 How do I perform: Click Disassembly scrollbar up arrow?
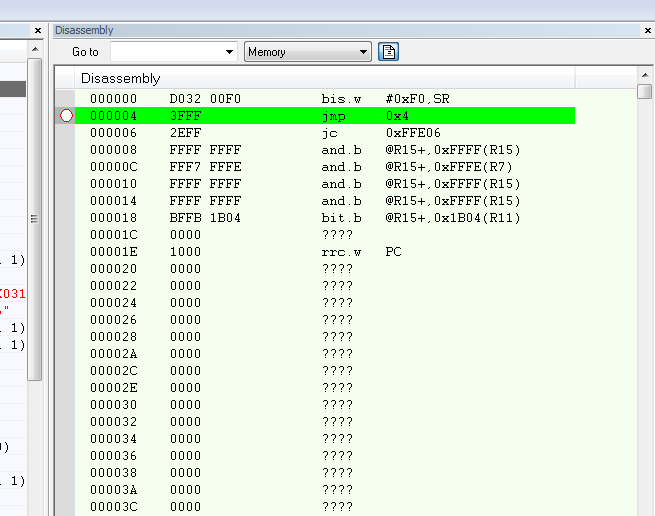645,75
